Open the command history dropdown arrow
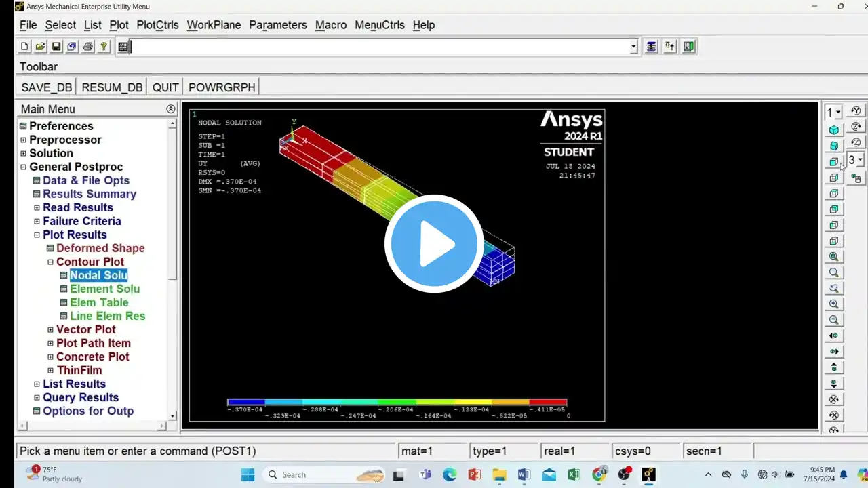Viewport: 868px width, 488px height. [x=634, y=47]
